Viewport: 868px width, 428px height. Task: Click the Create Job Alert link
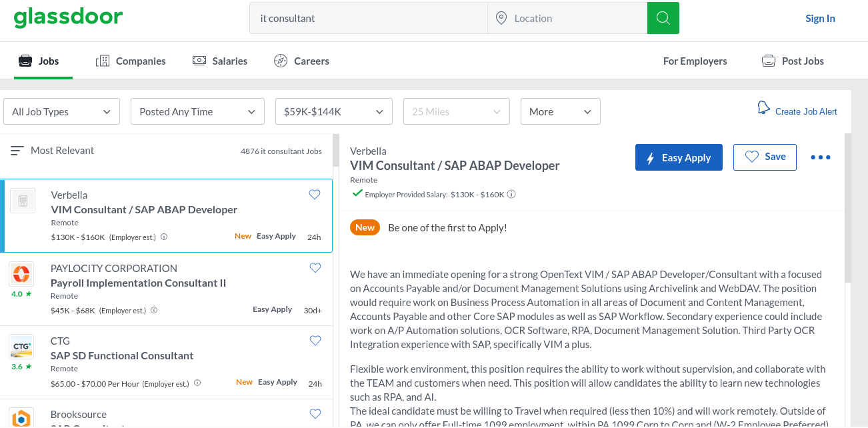tap(806, 111)
